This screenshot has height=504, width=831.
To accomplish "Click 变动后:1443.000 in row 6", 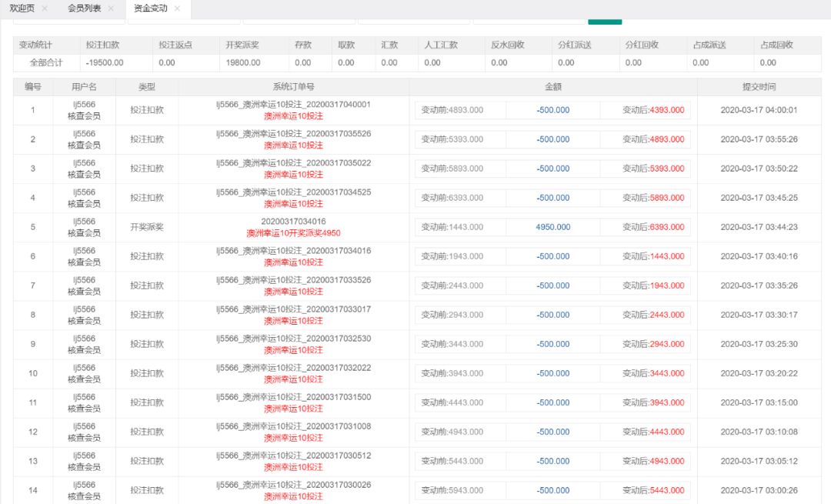I will coord(653,256).
